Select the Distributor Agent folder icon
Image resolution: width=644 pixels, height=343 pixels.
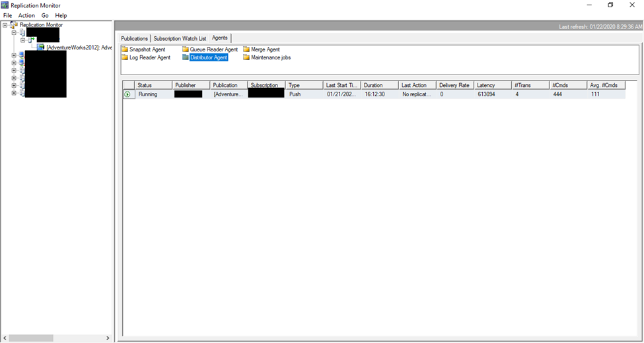pyautogui.click(x=185, y=57)
